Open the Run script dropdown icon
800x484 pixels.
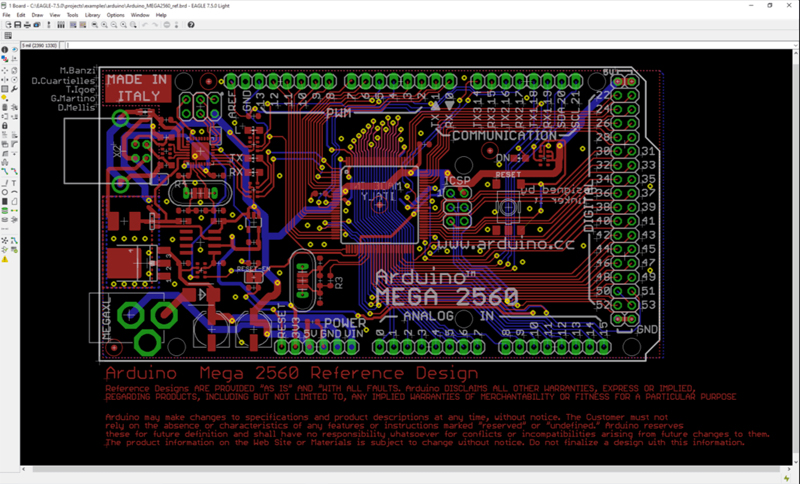pos(73,24)
